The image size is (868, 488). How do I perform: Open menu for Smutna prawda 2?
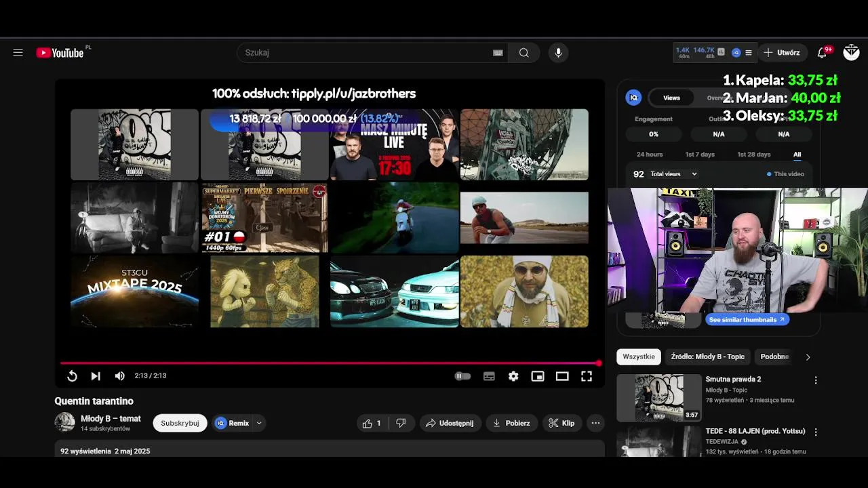(816, 380)
